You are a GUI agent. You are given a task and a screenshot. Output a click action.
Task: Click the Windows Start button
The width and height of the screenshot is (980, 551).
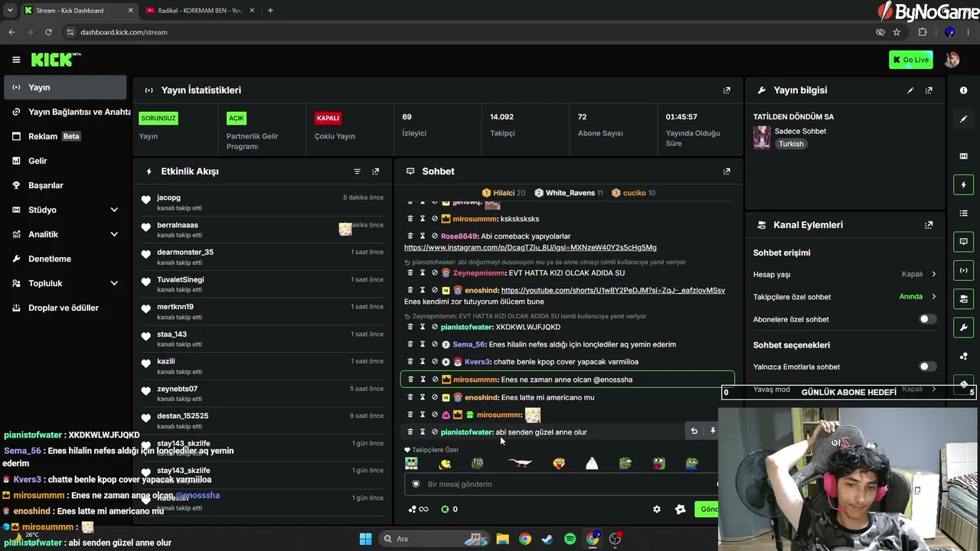365,539
